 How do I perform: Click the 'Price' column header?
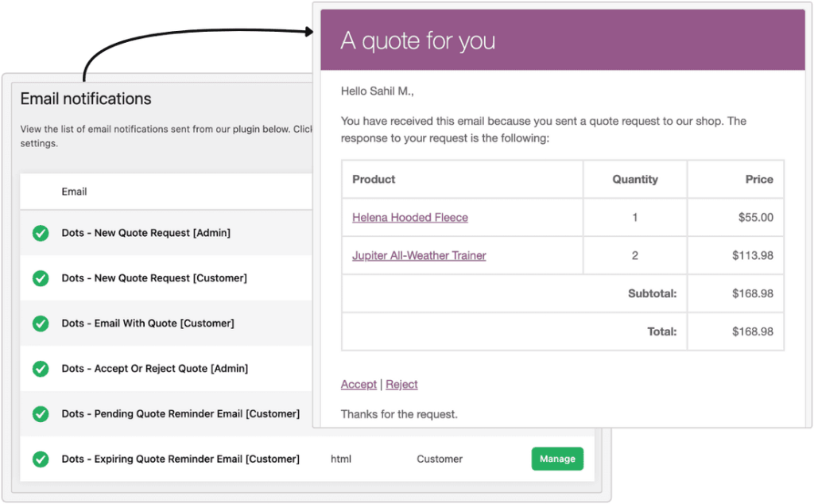click(759, 180)
